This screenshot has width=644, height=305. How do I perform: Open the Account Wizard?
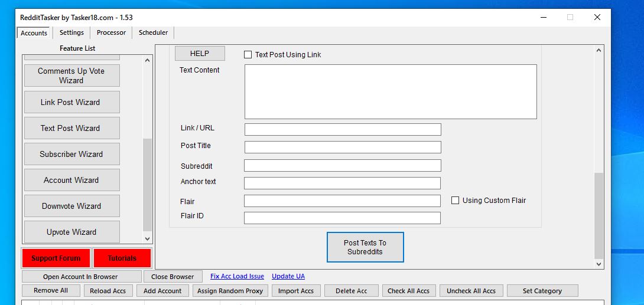click(72, 180)
